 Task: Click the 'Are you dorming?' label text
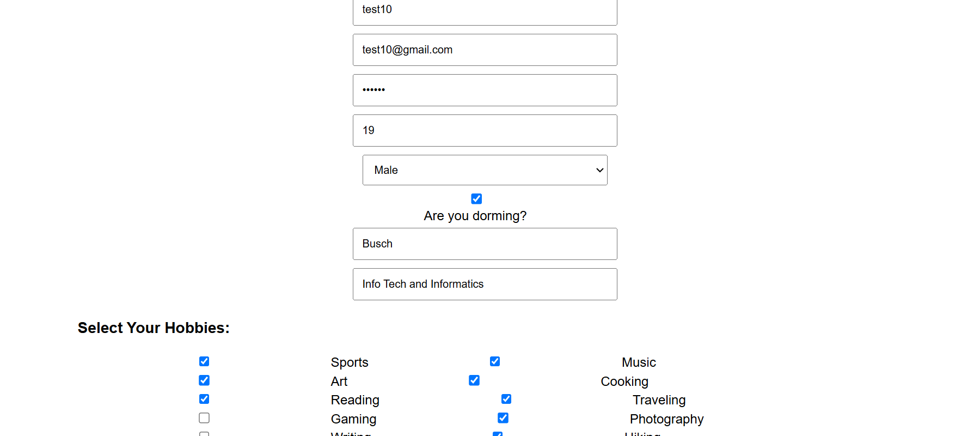click(x=475, y=216)
